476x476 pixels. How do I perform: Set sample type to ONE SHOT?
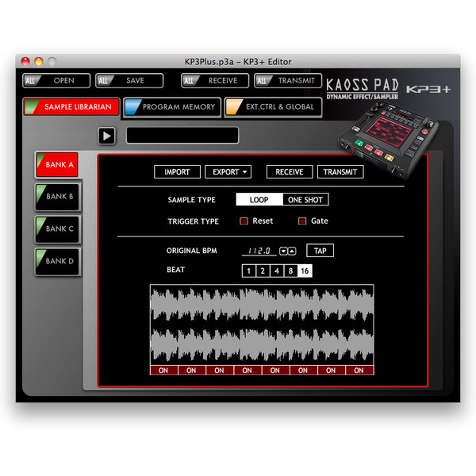click(x=305, y=199)
